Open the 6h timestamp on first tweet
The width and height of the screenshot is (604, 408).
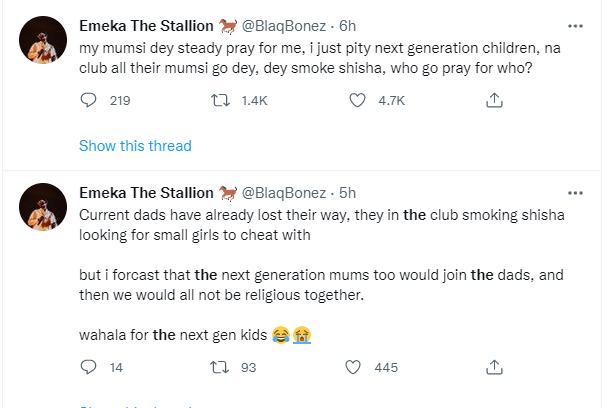347,26
